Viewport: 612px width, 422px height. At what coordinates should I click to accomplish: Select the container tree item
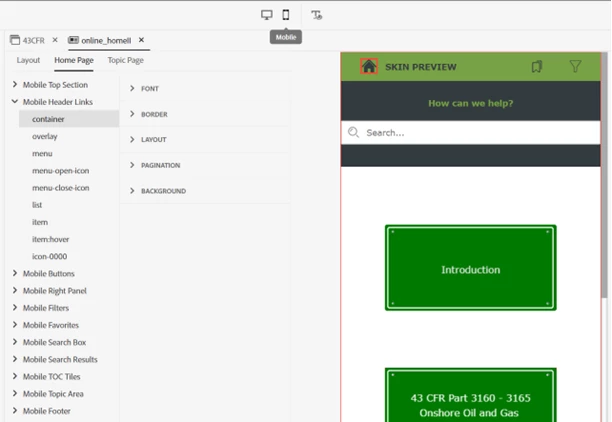69,119
